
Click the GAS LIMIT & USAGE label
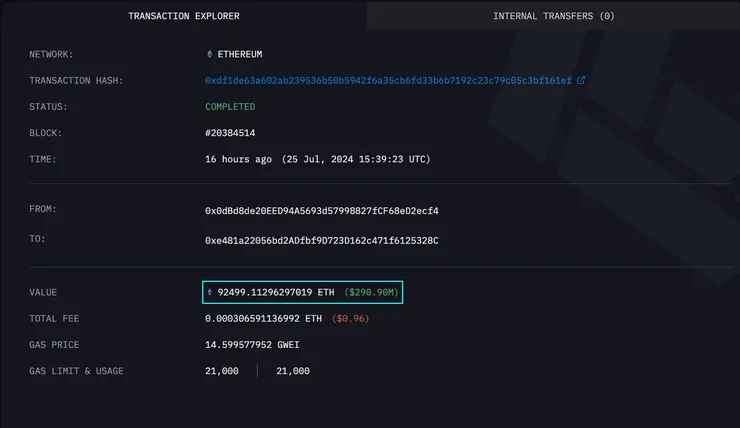click(x=76, y=371)
